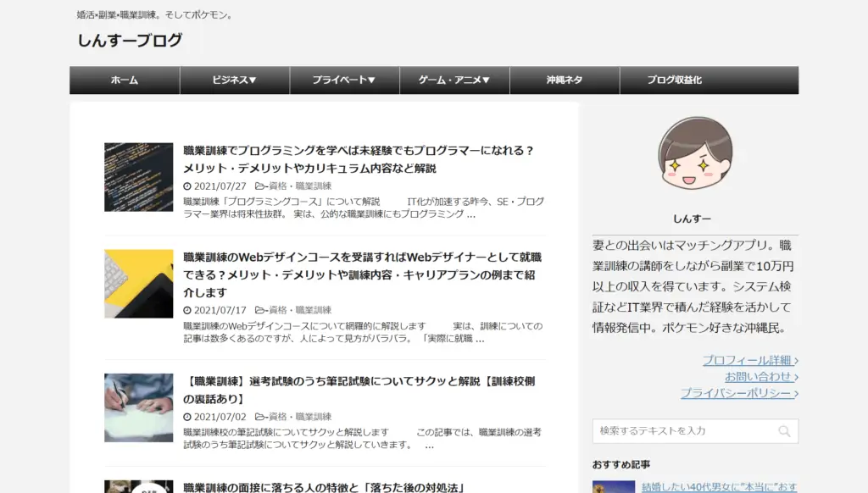868x493 pixels.
Task: Open プロフィール詳細 link
Action: (750, 360)
